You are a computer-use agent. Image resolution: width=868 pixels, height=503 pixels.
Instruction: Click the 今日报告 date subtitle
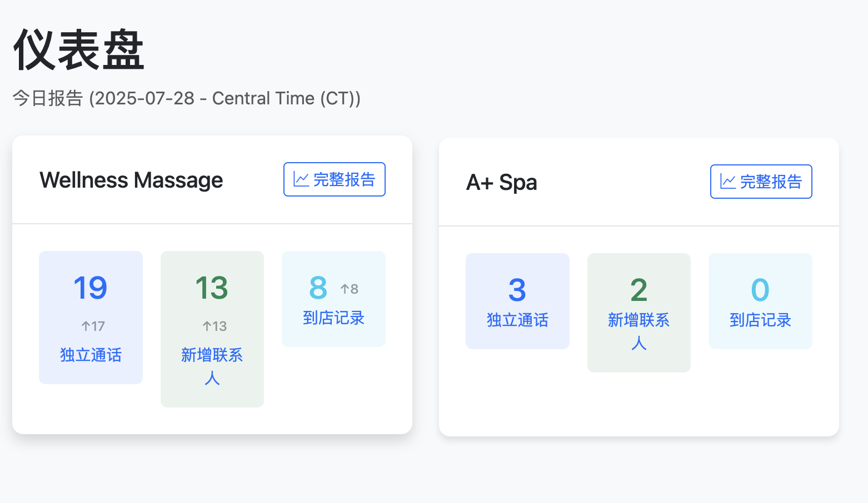pyautogui.click(x=187, y=98)
